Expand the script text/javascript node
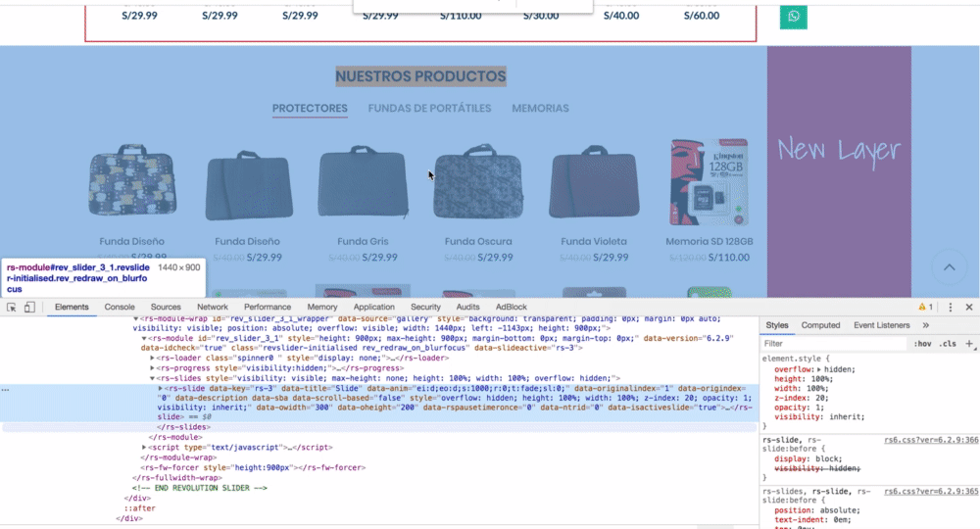 click(144, 448)
